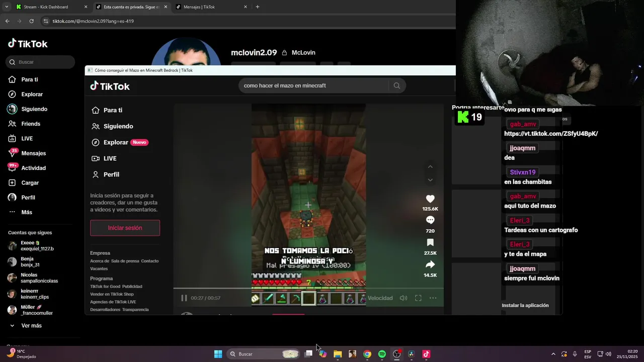Select Para ti in popup sidebar
644x362 pixels.
pyautogui.click(x=107, y=110)
